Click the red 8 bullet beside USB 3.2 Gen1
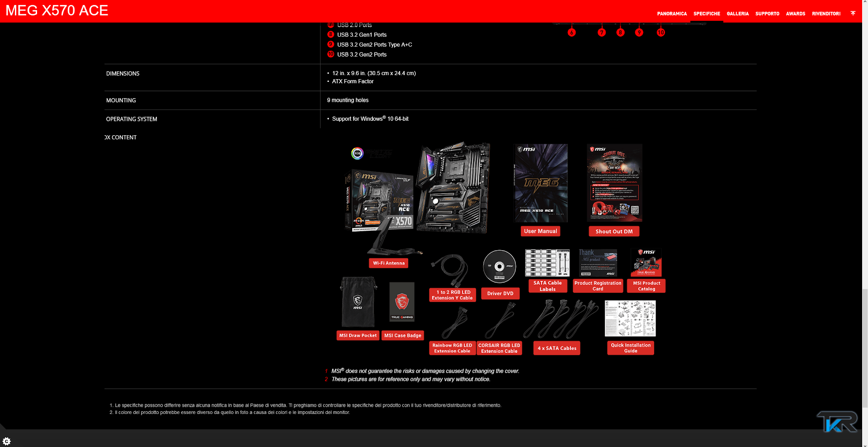 tap(331, 34)
